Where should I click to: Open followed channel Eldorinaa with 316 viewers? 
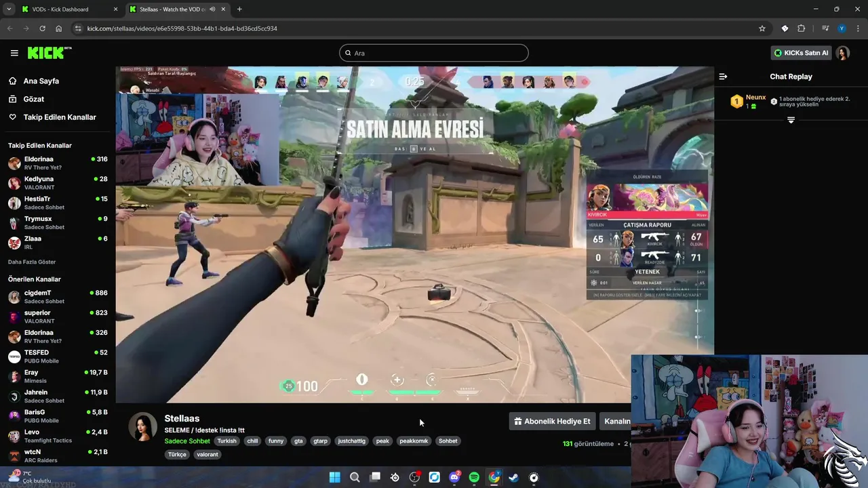[58, 163]
